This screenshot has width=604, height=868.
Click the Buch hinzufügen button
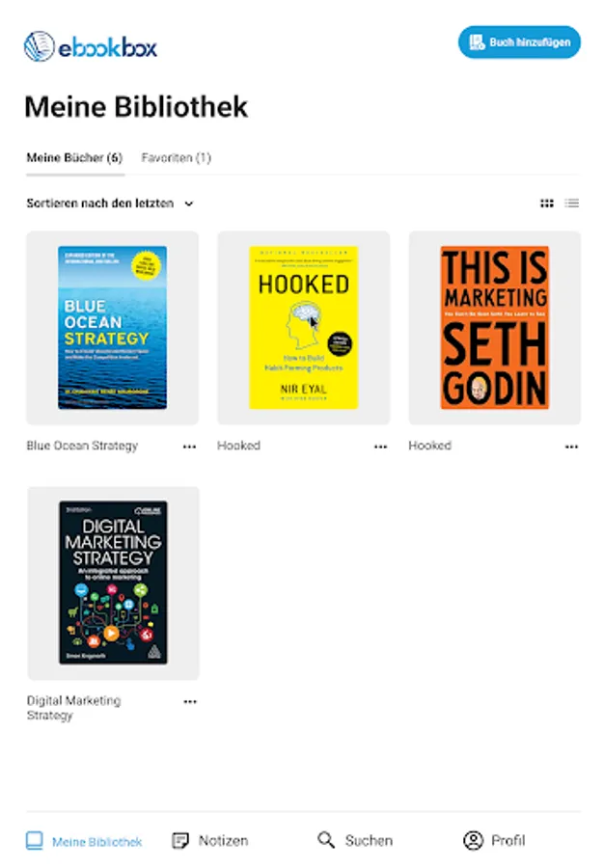pyautogui.click(x=519, y=42)
